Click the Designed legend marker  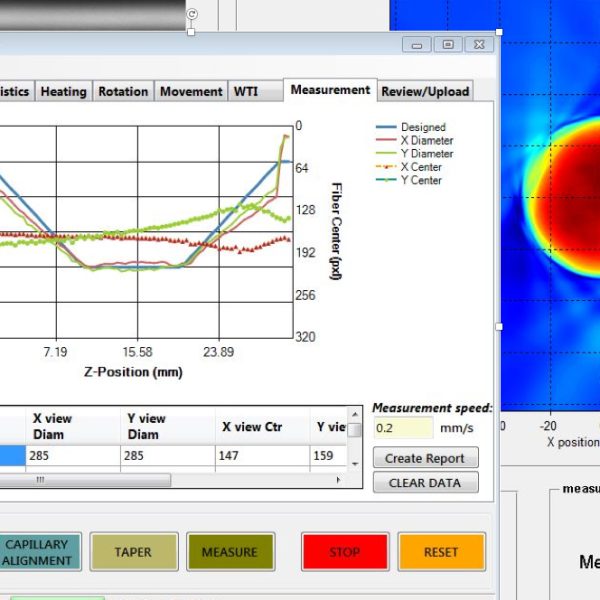click(x=386, y=128)
